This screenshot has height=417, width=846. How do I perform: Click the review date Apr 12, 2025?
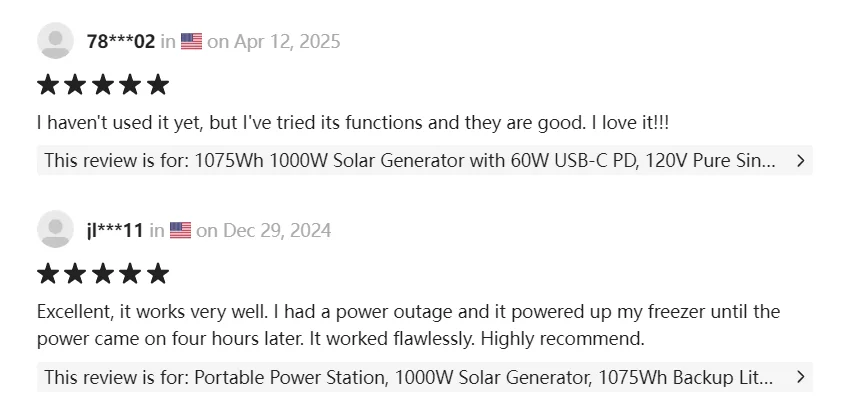point(287,42)
